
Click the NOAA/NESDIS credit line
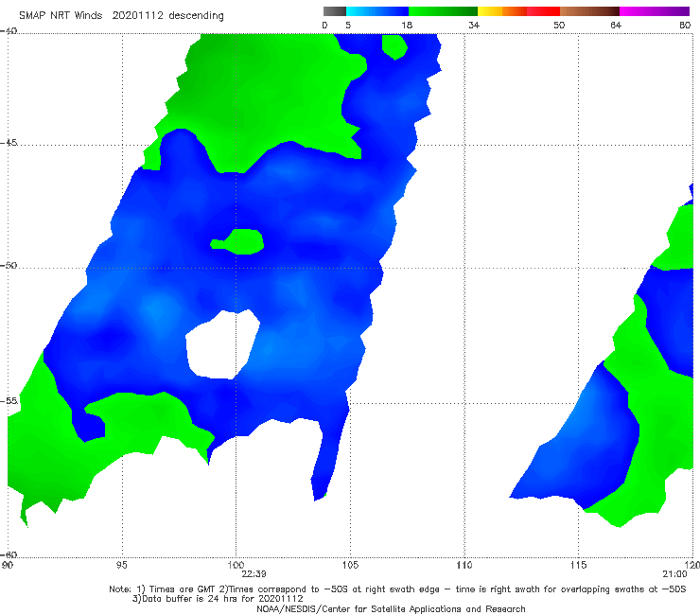click(391, 609)
